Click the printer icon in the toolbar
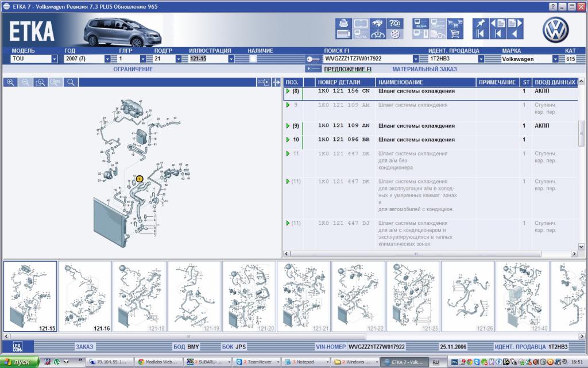588x368 pixels. coord(343,23)
